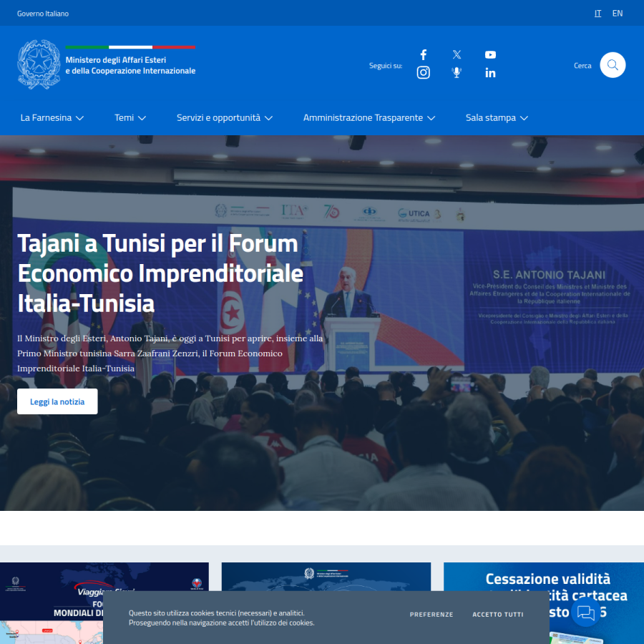Image resolution: width=644 pixels, height=644 pixels.
Task: Click Leggi la notizia button
Action: pyautogui.click(x=57, y=401)
